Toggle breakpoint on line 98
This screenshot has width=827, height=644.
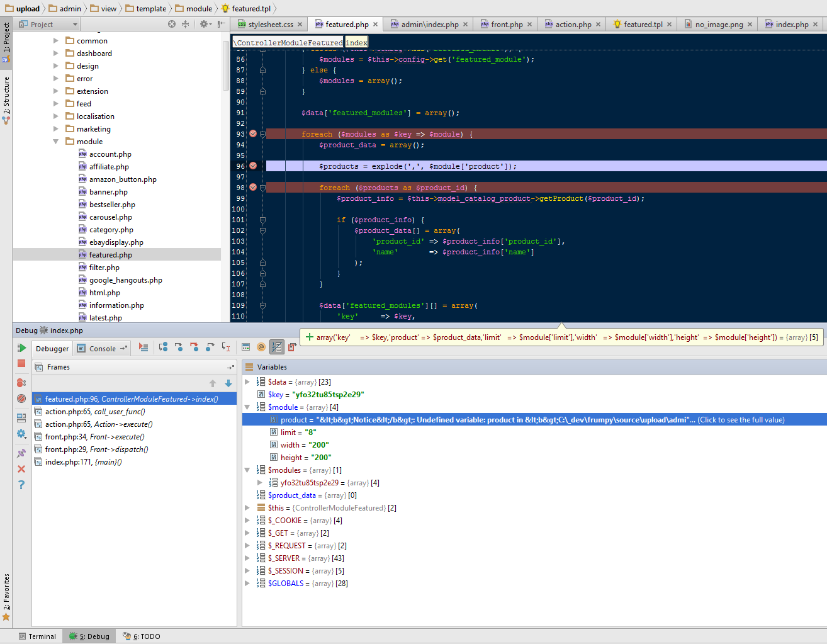pos(253,188)
